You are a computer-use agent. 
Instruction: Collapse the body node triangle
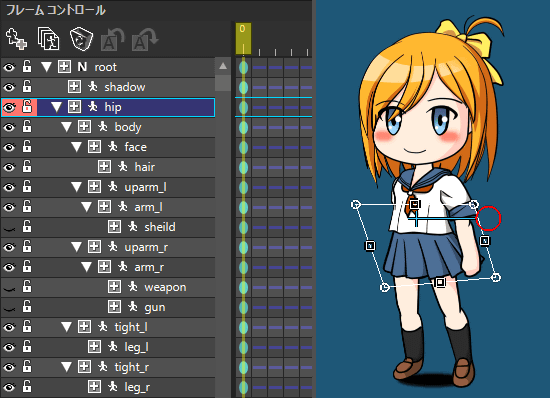66,127
